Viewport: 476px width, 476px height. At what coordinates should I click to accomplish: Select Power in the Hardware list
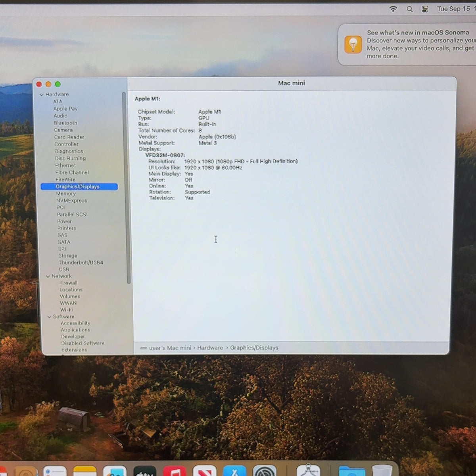pos(64,221)
